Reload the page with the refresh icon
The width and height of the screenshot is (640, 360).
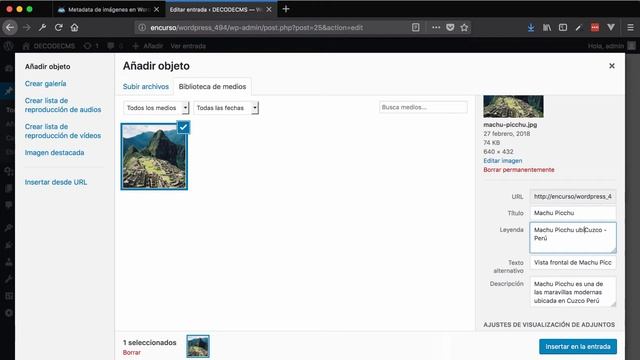pos(58,27)
